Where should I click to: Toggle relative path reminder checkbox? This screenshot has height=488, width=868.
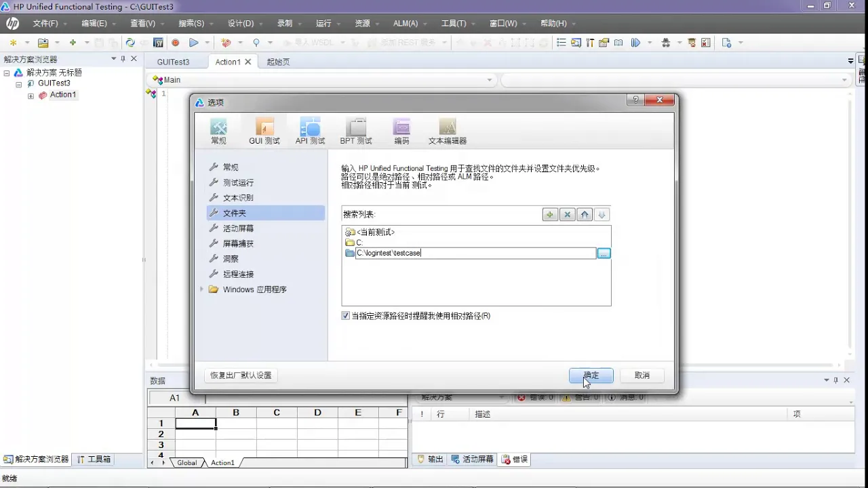346,316
